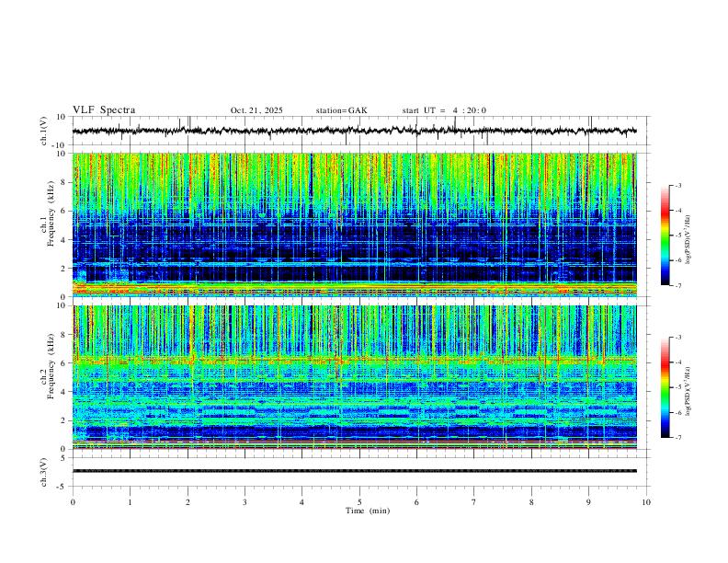Click the 'VLF Spectra' title text
728x563 pixels.
(104, 110)
